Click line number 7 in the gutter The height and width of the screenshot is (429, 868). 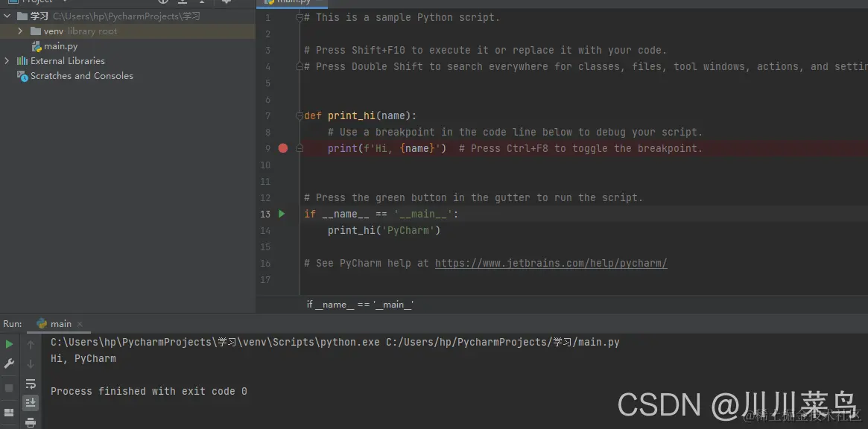(268, 115)
